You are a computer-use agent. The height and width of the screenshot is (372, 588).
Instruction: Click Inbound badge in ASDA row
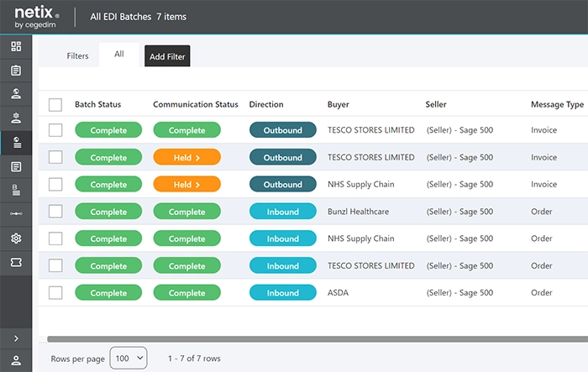tap(283, 292)
